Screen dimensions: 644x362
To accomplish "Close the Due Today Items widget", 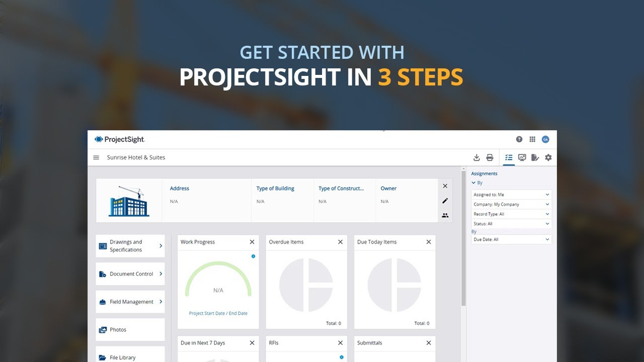I will click(429, 242).
